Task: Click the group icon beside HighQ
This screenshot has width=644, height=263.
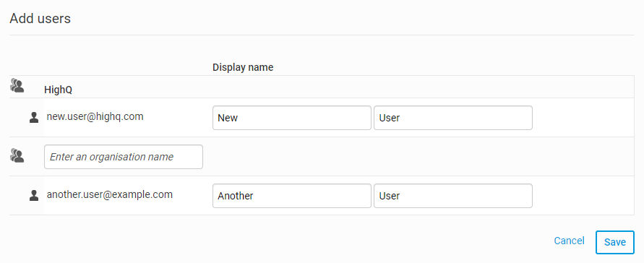Action: click(17, 85)
